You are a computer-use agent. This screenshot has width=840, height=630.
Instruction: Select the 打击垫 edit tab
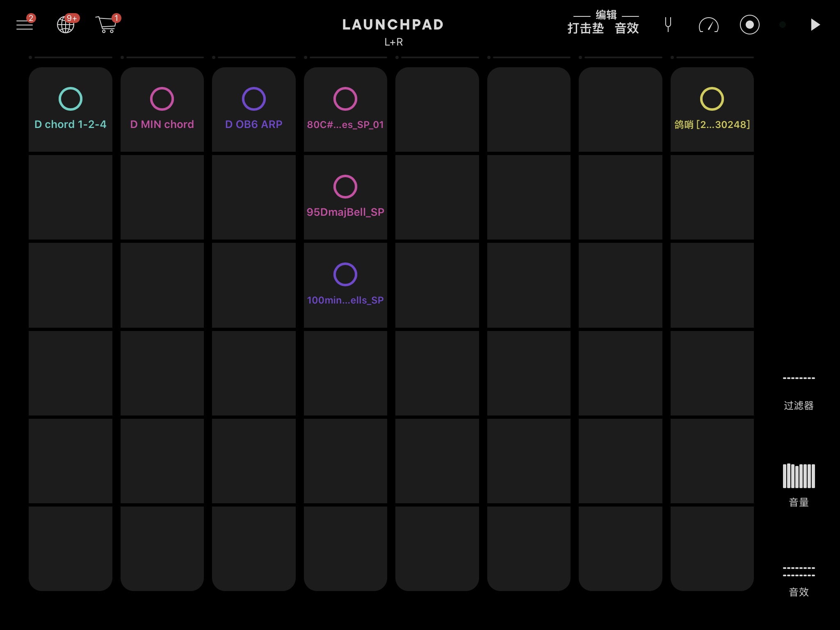585,28
